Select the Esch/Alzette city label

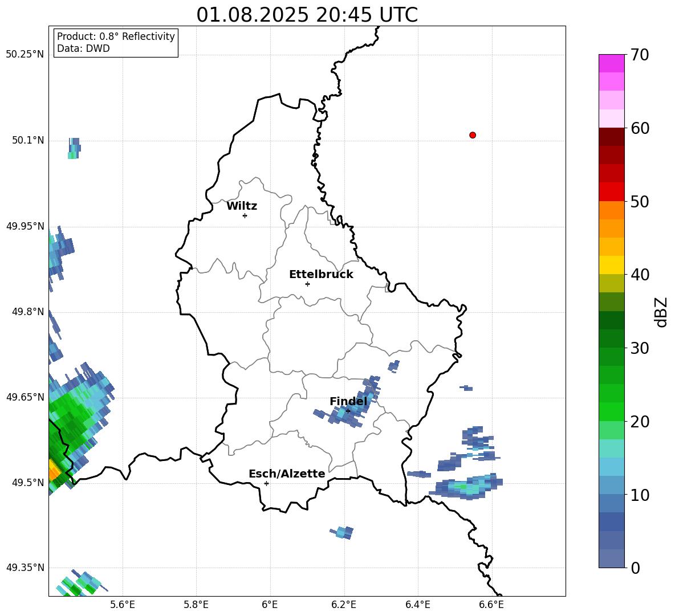tap(287, 474)
